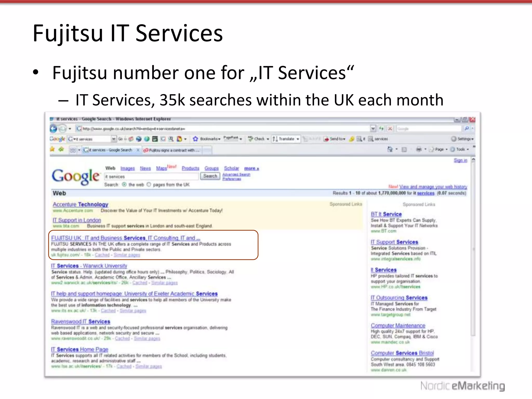This screenshot has width=532, height=399.
Task: Click the Google Search button
Action: (x=210, y=176)
